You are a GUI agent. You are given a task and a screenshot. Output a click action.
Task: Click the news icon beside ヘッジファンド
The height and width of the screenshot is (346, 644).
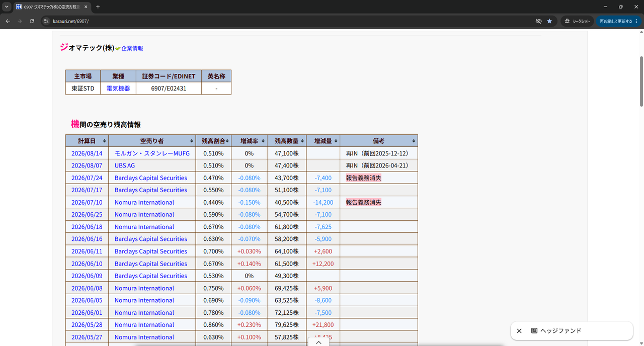coord(534,331)
